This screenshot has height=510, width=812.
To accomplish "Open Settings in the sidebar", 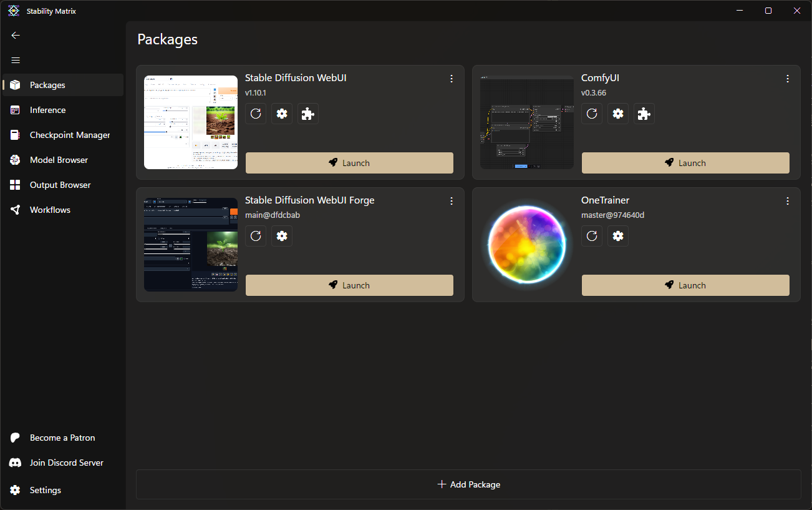I will (x=63, y=490).
